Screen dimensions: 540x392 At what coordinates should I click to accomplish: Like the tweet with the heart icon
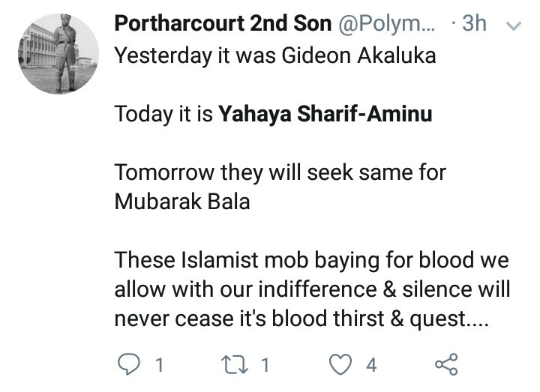click(342, 365)
